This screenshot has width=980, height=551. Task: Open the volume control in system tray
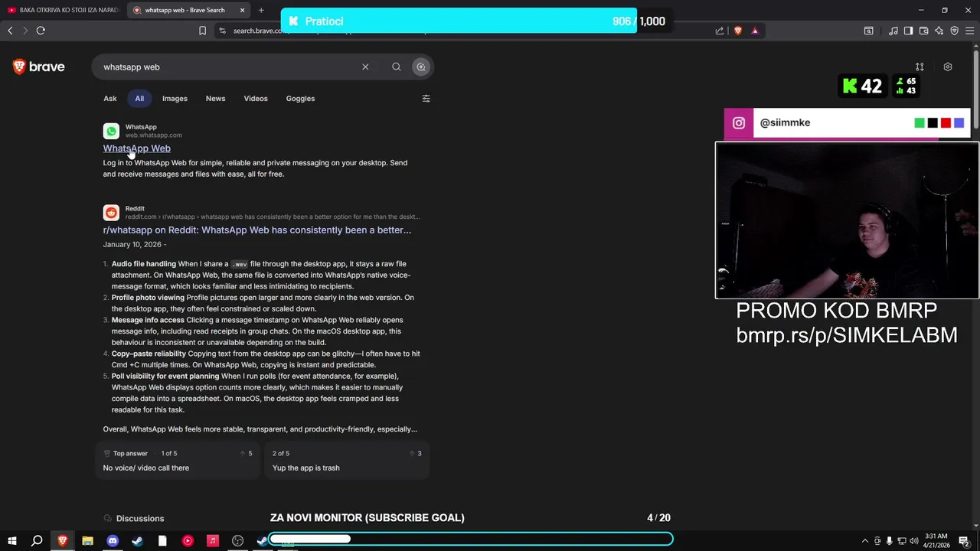point(914,541)
